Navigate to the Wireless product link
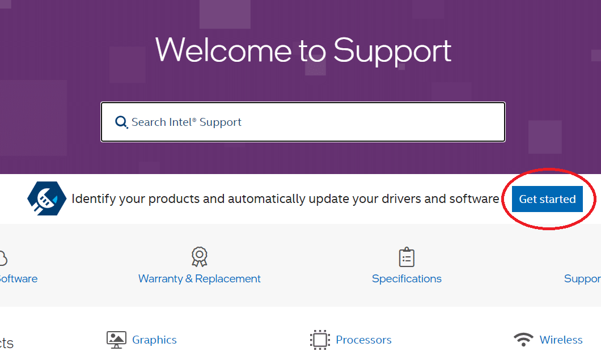601x364 pixels. (x=561, y=340)
